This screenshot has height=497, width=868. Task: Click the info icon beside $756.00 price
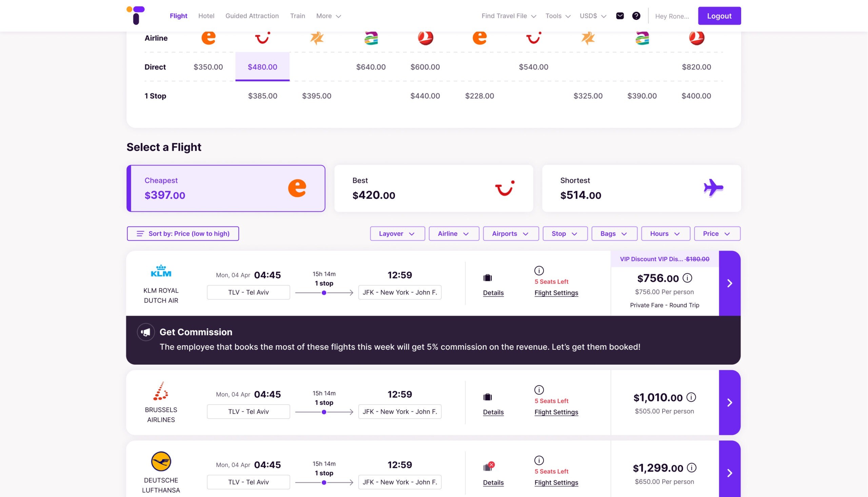687,278
